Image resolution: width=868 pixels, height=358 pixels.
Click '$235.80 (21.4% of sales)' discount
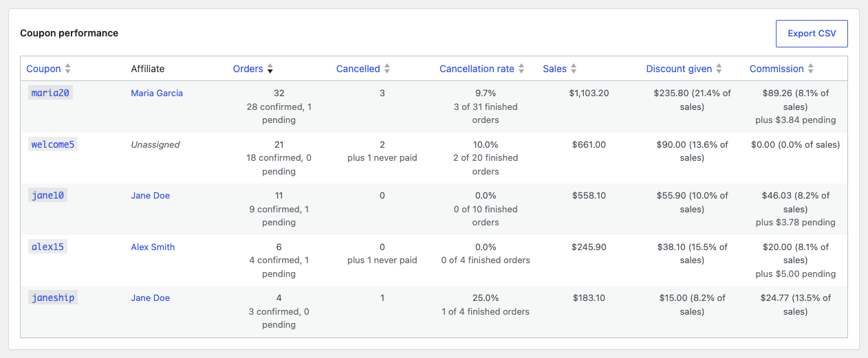pyautogui.click(x=693, y=100)
